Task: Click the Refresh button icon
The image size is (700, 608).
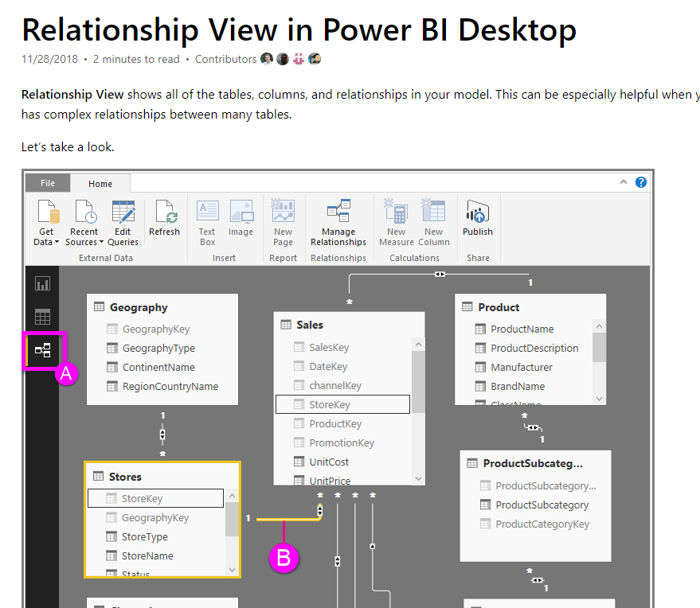Action: pos(166,212)
